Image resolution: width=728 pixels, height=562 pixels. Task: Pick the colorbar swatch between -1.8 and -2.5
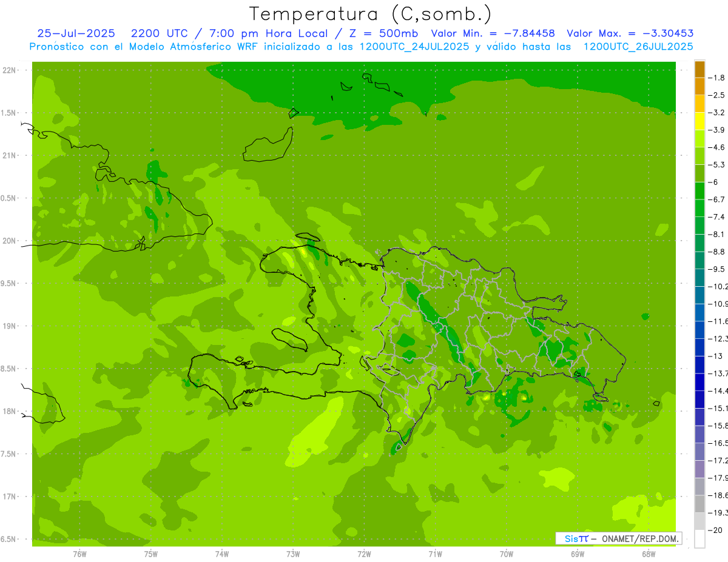tap(699, 87)
